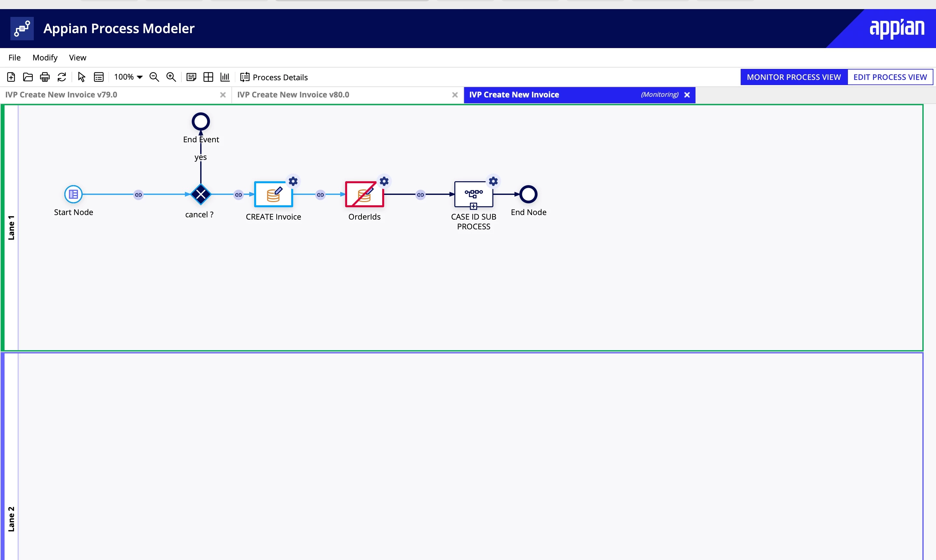Viewport: 936px width, 560px height.
Task: Expand the subprocess plus marker on CASE ID node
Action: point(474,206)
